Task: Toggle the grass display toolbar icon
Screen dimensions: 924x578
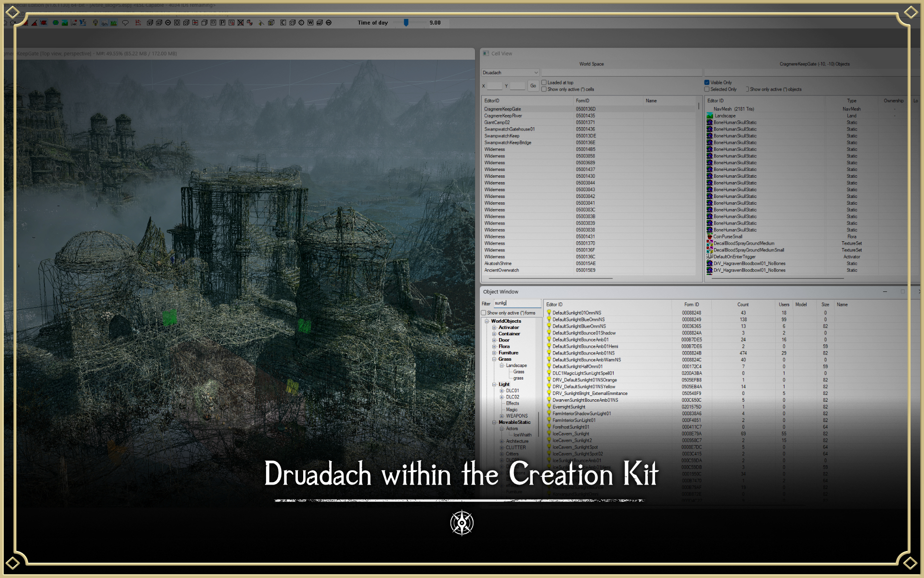Action: pos(114,23)
